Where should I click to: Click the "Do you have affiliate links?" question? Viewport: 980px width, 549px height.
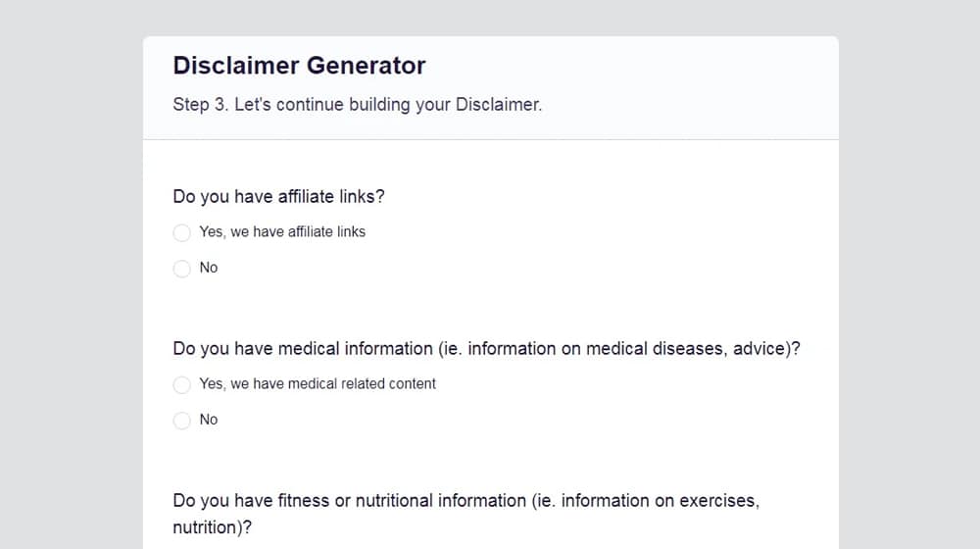[x=278, y=196]
